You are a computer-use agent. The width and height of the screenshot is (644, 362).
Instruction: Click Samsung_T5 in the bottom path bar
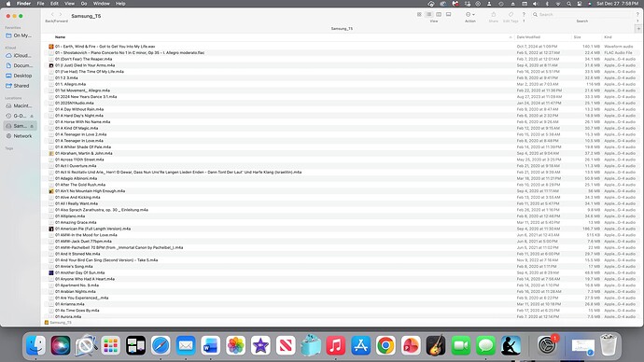(x=58, y=323)
